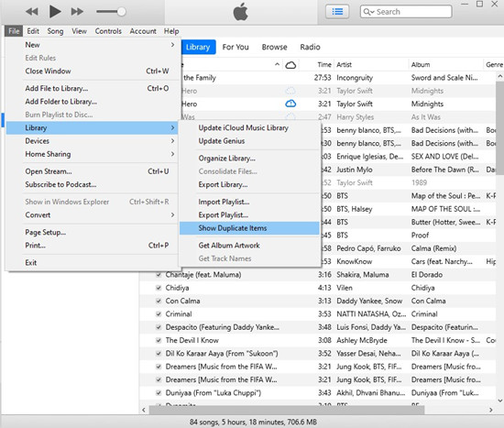Click the Apple logo display area
This screenshot has width=504, height=428.
tap(241, 12)
